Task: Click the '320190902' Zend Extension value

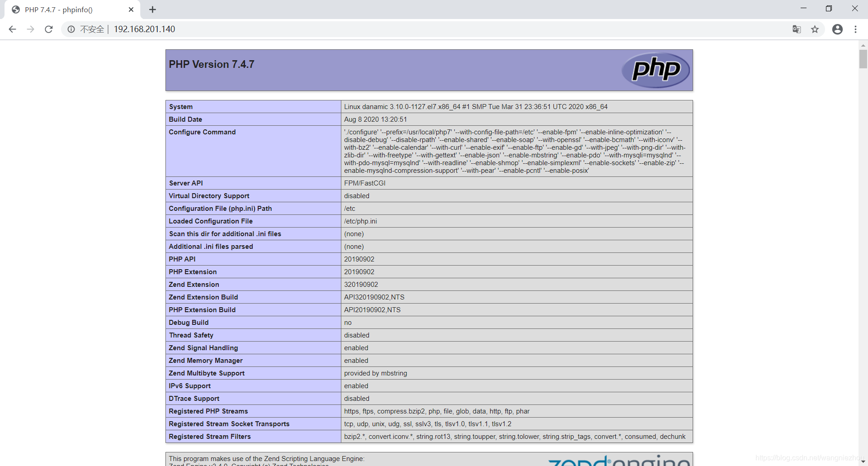Action: 361,285
